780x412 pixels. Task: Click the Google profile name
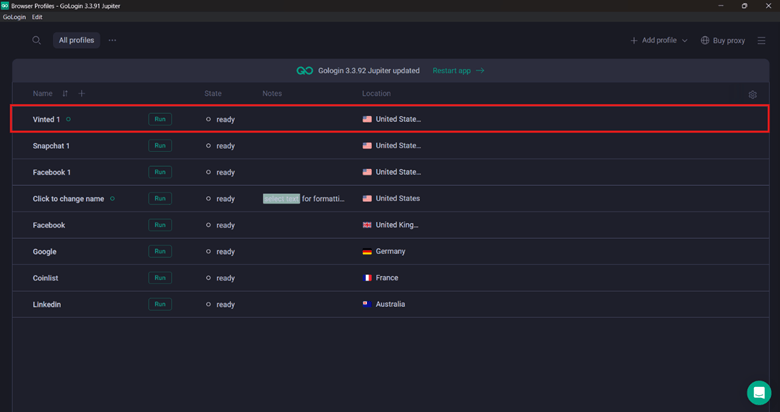[44, 252]
